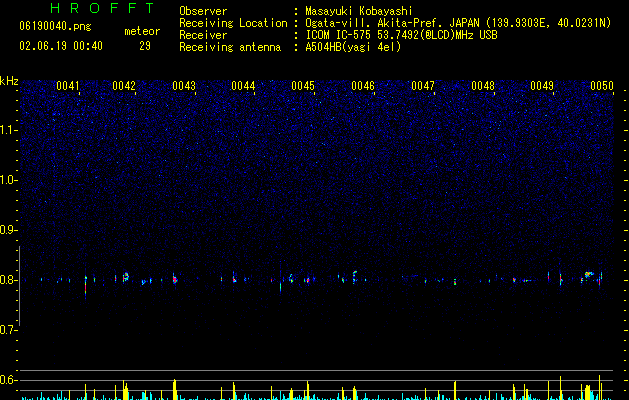Click the 0046 time marker
The image size is (629, 400).
click(x=363, y=86)
